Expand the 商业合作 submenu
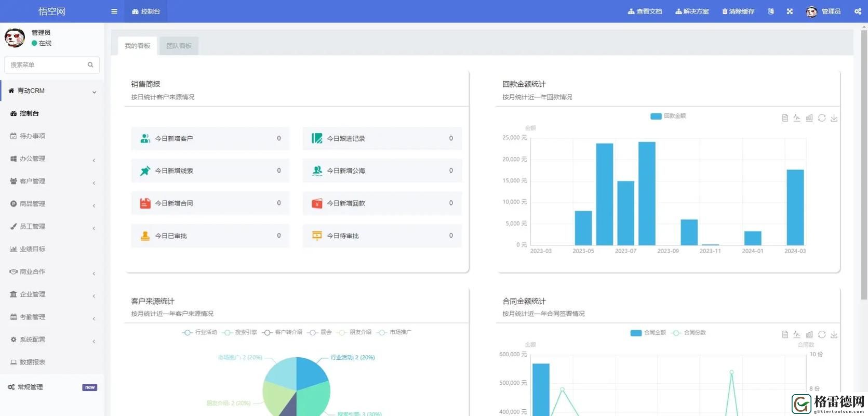The height and width of the screenshot is (416, 868). click(52, 271)
